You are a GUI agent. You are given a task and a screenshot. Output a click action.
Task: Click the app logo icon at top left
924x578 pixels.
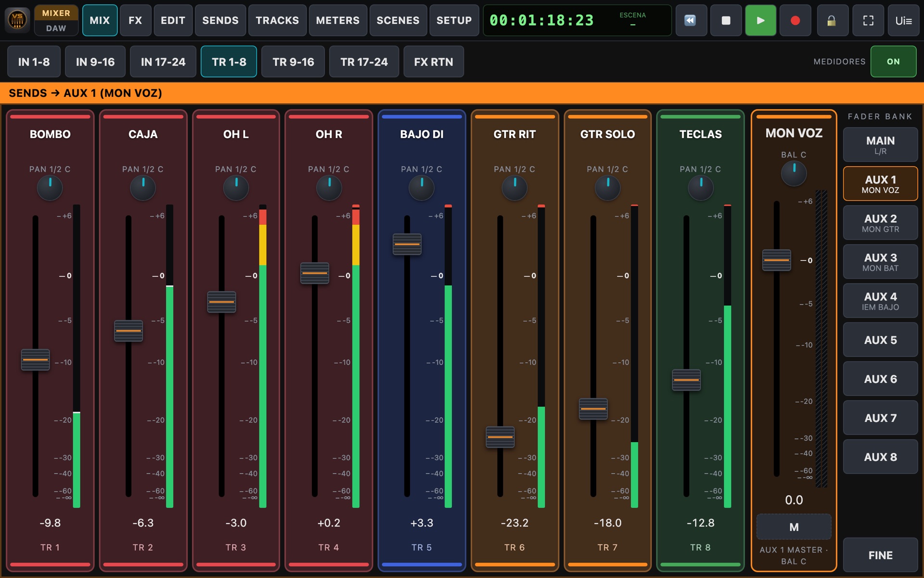point(17,20)
